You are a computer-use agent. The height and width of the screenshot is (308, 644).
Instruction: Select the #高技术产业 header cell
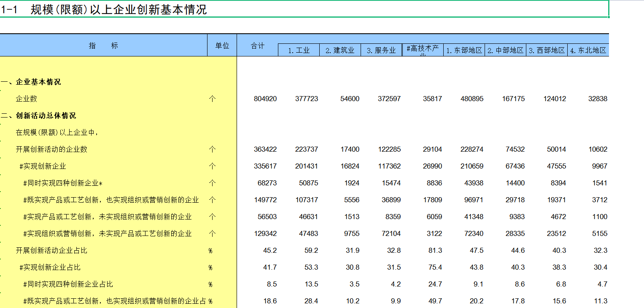click(423, 50)
